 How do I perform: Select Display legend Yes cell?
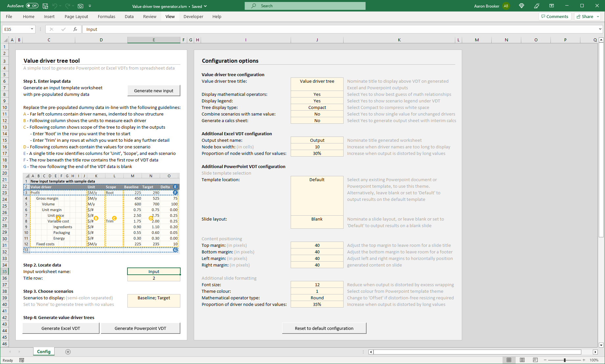click(317, 101)
